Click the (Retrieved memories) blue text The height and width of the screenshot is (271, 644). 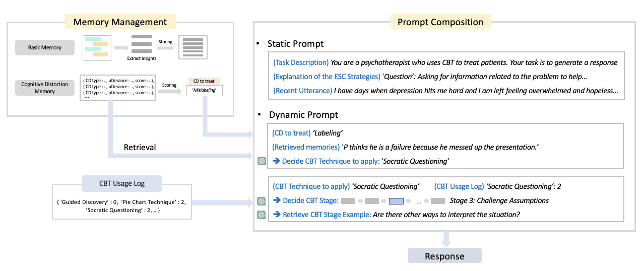pyautogui.click(x=306, y=147)
